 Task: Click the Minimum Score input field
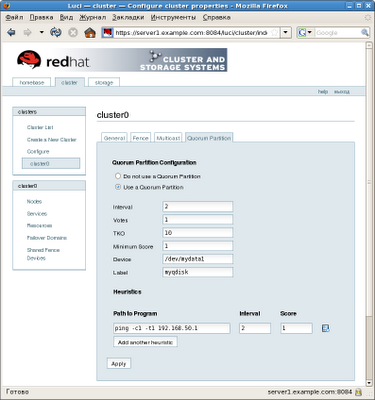coord(198,246)
